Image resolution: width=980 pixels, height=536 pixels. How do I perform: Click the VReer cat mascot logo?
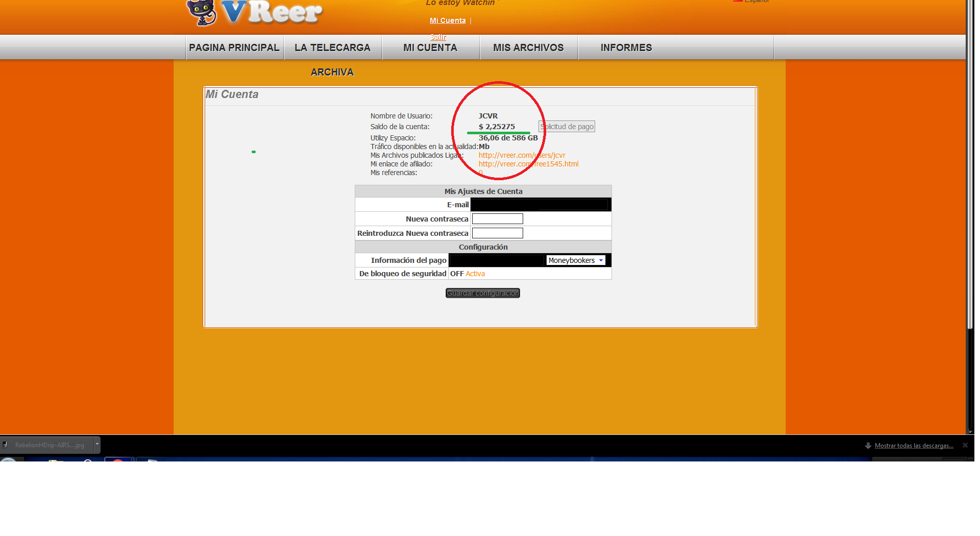pos(202,12)
